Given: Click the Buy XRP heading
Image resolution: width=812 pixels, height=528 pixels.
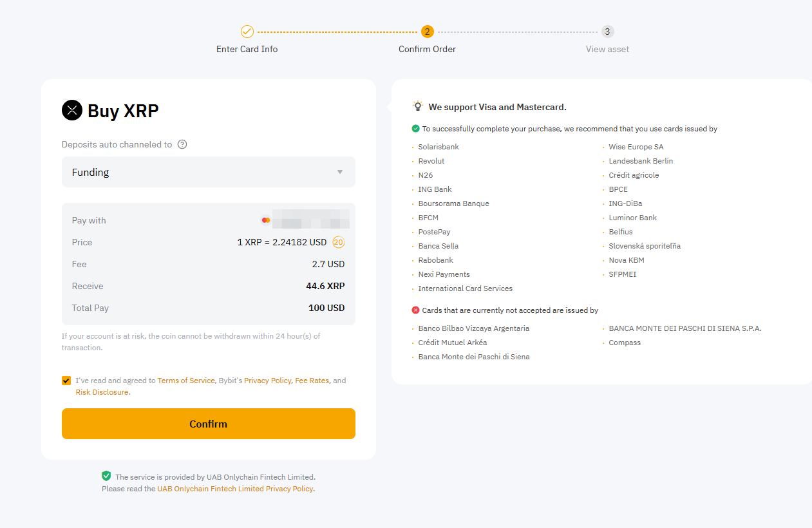Looking at the screenshot, I should click(123, 111).
